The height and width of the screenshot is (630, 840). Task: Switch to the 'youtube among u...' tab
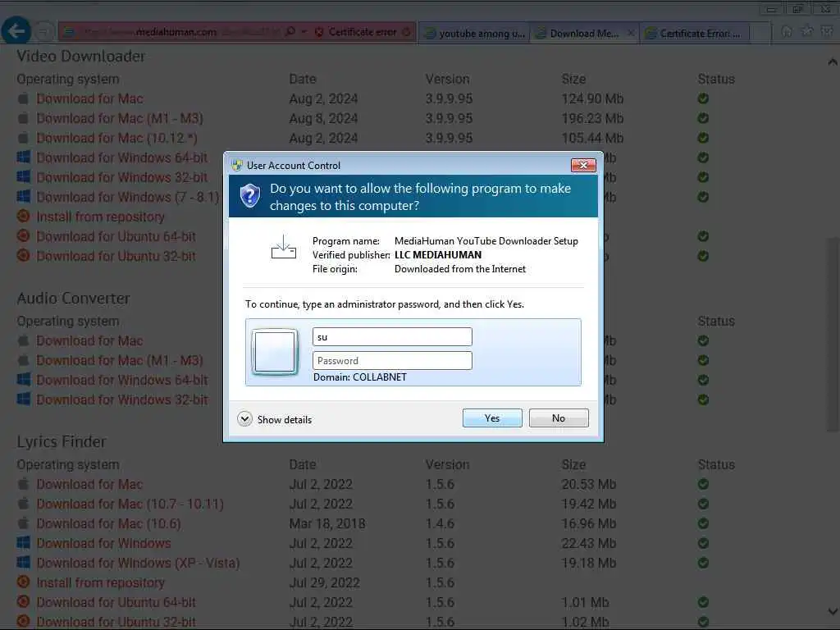coord(474,33)
